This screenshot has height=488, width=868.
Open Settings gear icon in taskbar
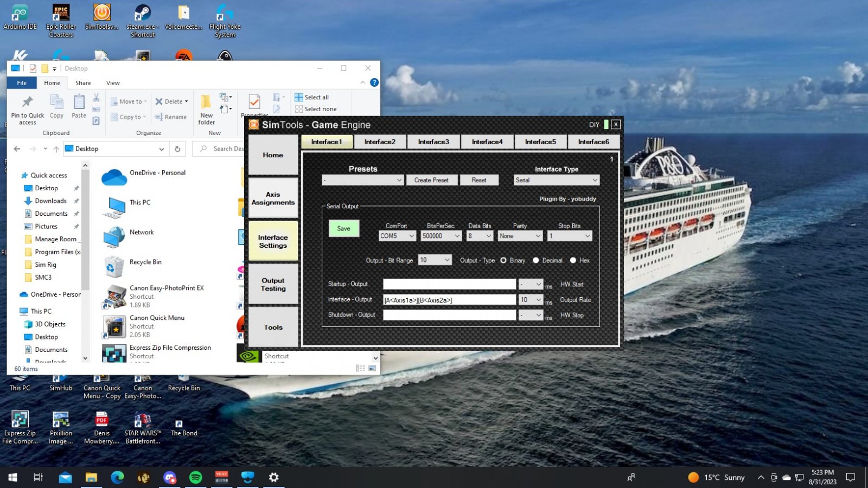coord(273,477)
